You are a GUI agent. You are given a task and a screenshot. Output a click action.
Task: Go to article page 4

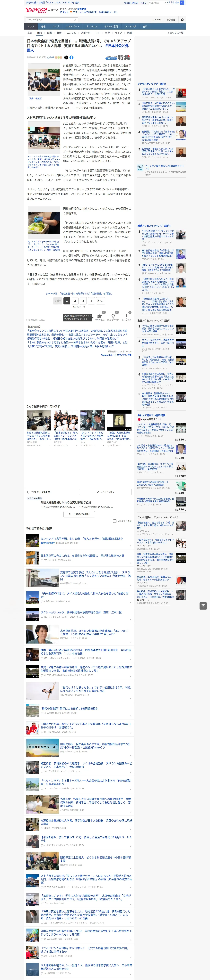point(91,301)
